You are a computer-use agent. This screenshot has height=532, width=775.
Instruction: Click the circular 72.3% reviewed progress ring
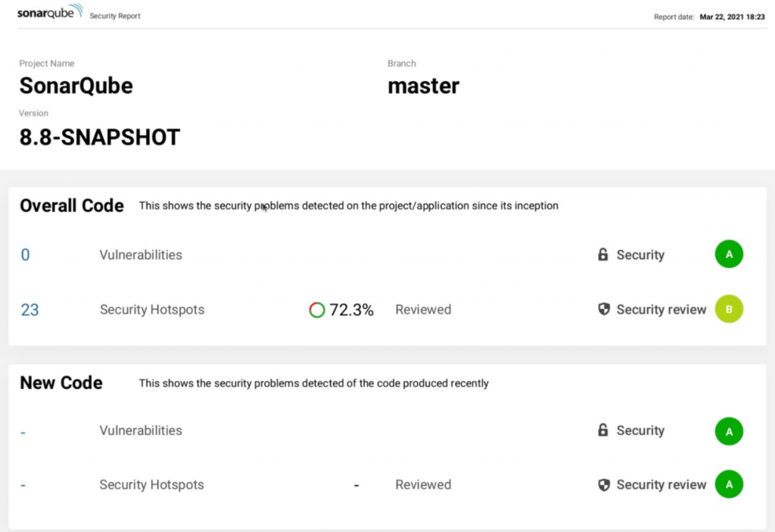point(317,310)
